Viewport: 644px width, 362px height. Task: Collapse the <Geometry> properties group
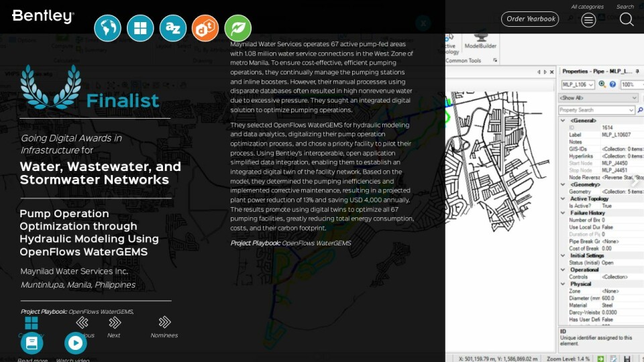coord(563,185)
